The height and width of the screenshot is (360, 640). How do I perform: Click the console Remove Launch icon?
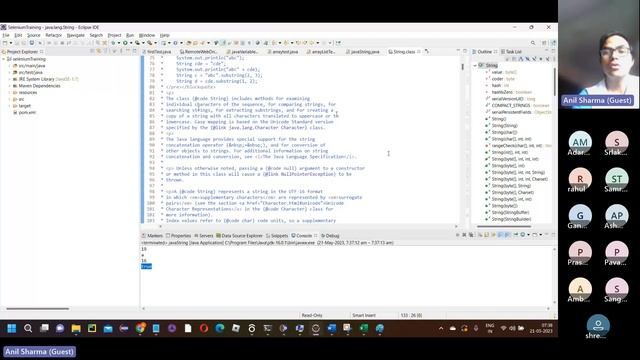(x=464, y=235)
